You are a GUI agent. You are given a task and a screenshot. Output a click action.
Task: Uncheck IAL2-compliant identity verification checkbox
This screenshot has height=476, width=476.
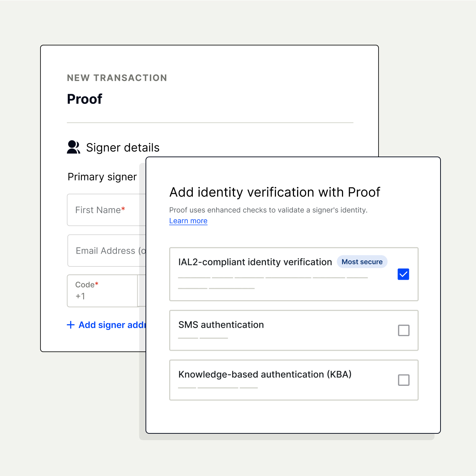pos(403,274)
